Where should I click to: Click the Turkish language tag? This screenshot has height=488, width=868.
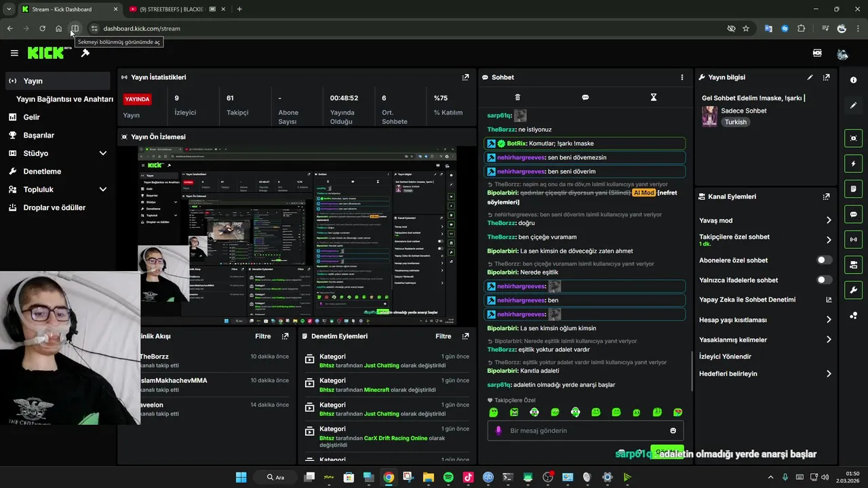click(x=735, y=122)
